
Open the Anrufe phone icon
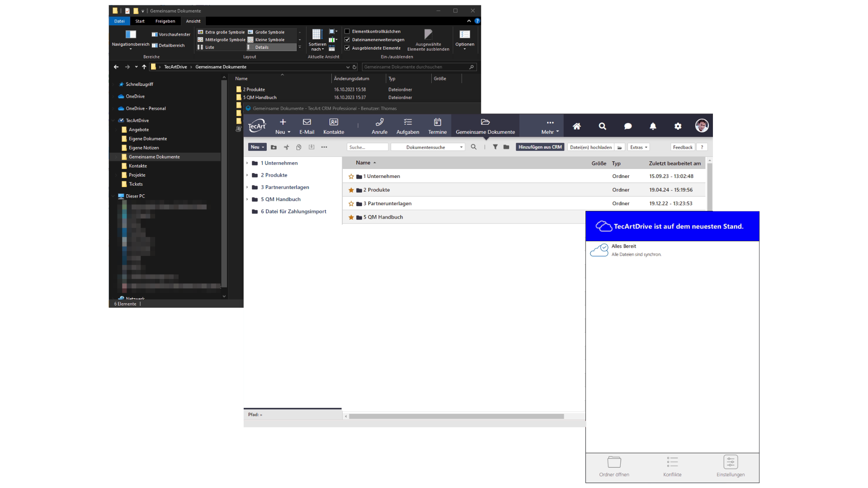pos(379,126)
